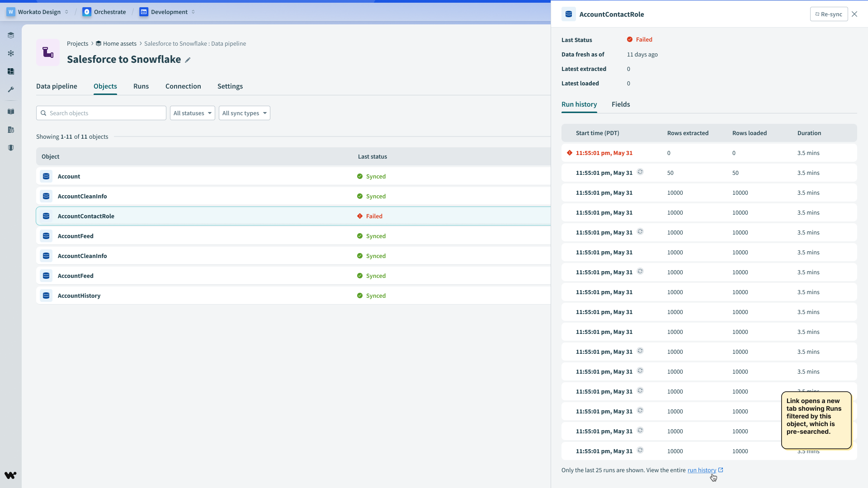
Task: Switch to the Data pipeline tab
Action: [x=57, y=86]
